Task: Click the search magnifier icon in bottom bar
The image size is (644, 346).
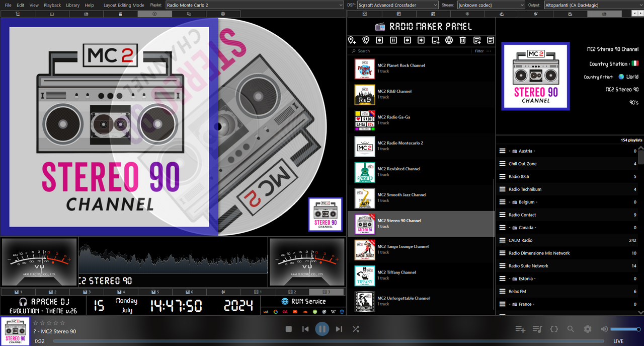Action: 571,329
